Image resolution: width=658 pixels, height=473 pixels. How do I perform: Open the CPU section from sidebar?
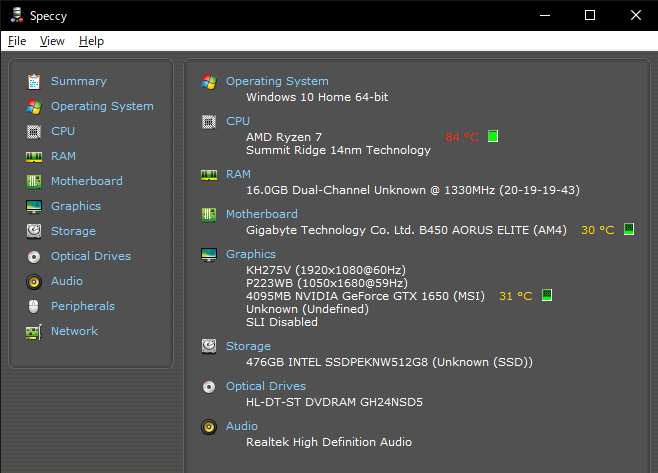click(63, 131)
